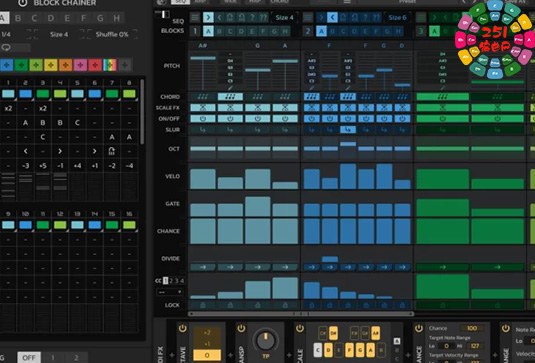Click the +5 transpose value in chain
The width and height of the screenshot is (535, 363).
pyautogui.click(x=43, y=166)
